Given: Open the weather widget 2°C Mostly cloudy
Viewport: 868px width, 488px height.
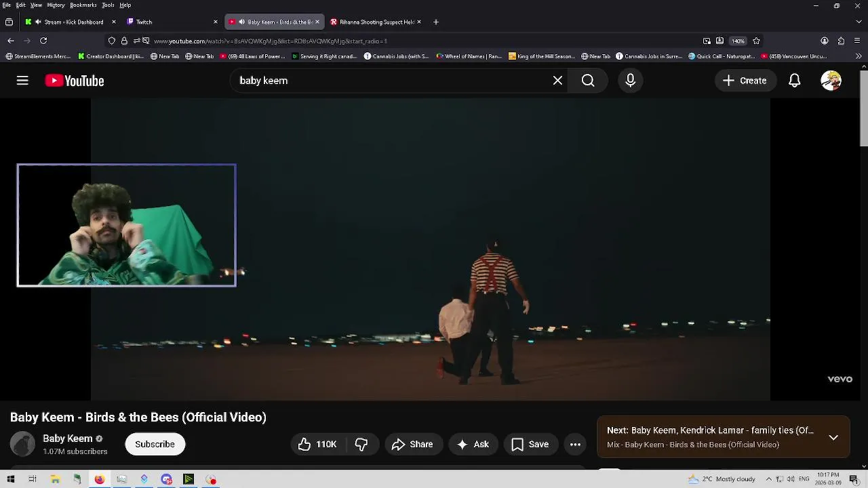Looking at the screenshot, I should coord(722,479).
